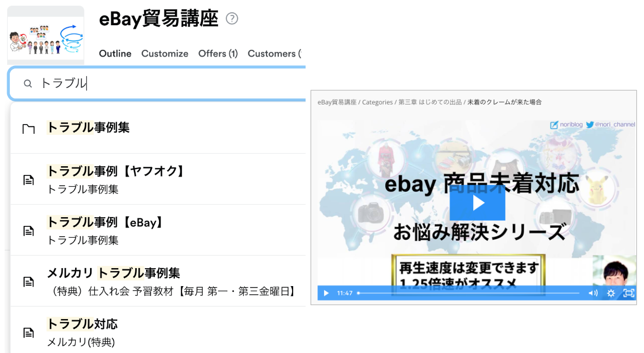Screen dimensions: 644x353
Task: Click the Categories breadcrumb link
Action: click(x=378, y=102)
